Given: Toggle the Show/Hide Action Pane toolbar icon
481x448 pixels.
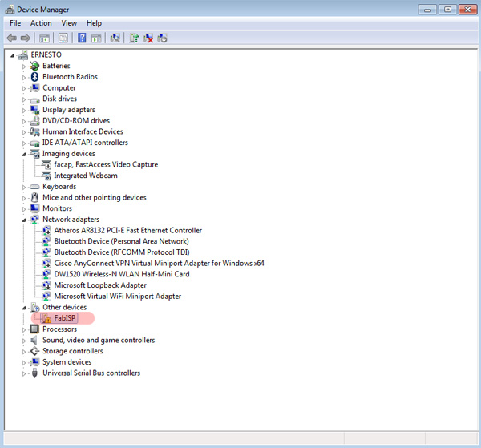Looking at the screenshot, I should 96,38.
